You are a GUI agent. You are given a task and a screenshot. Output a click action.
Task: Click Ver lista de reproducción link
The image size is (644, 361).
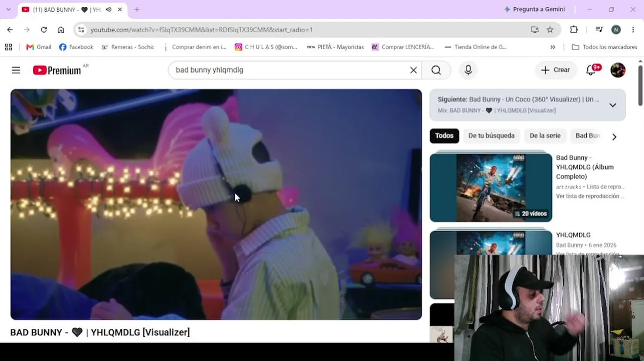tap(590, 197)
